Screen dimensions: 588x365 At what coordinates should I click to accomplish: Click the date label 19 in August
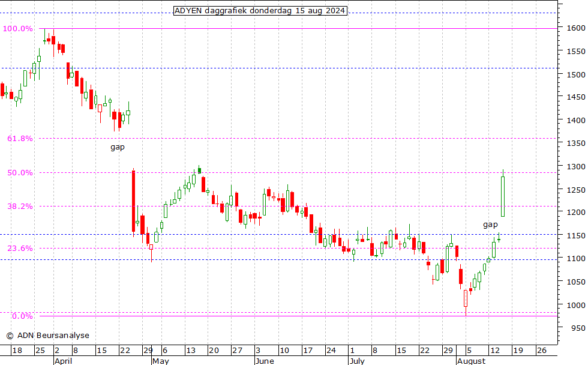click(x=518, y=351)
